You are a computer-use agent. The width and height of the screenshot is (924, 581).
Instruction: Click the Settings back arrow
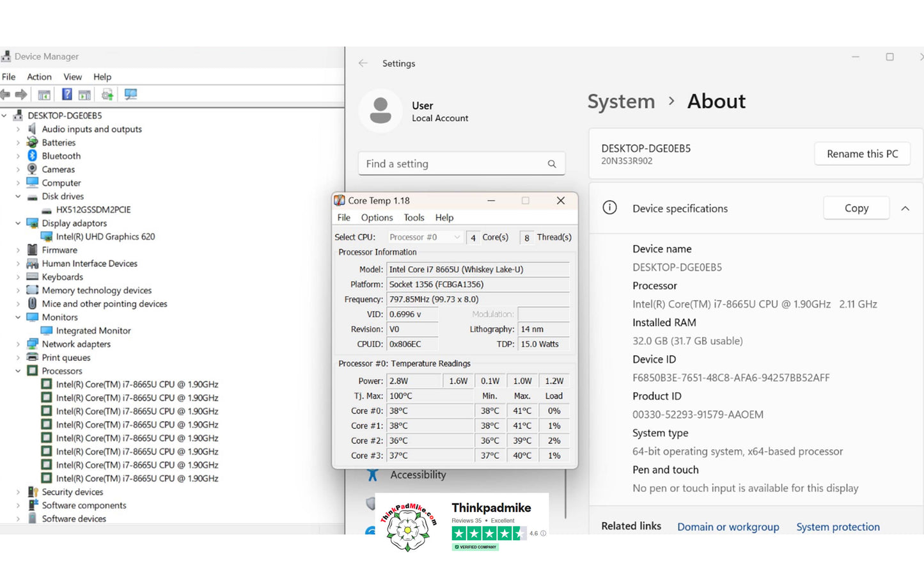point(363,63)
